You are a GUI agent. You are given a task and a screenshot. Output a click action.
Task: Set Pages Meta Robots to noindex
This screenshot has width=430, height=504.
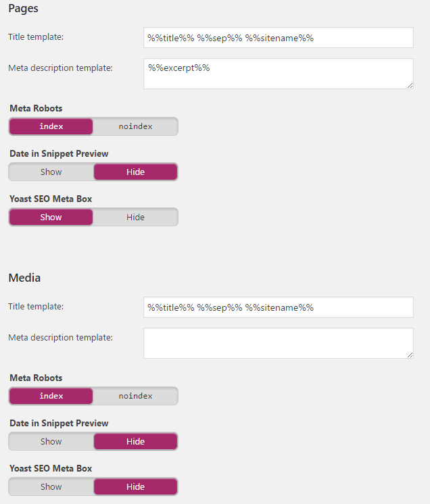pos(135,126)
